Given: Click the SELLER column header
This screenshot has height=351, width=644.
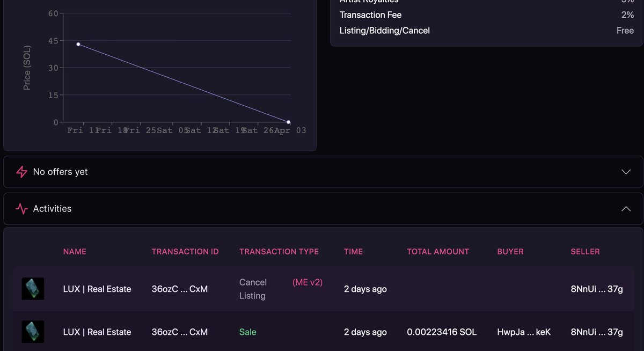Looking at the screenshot, I should 586,251.
